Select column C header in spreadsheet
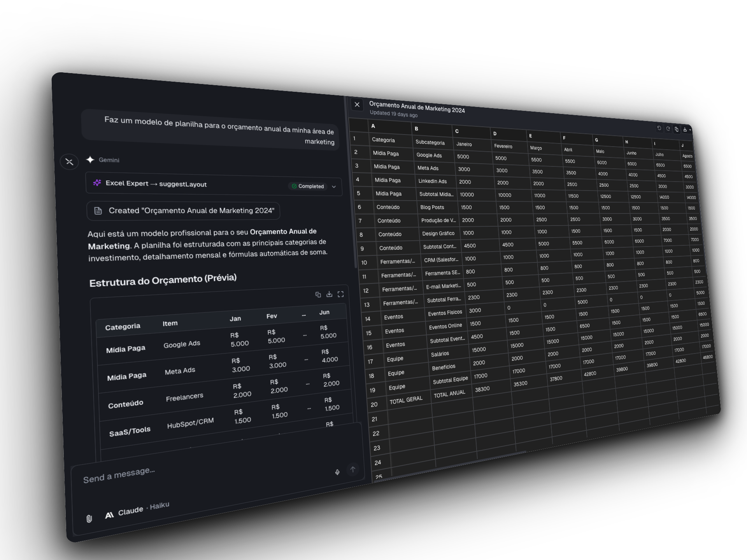 point(471,131)
